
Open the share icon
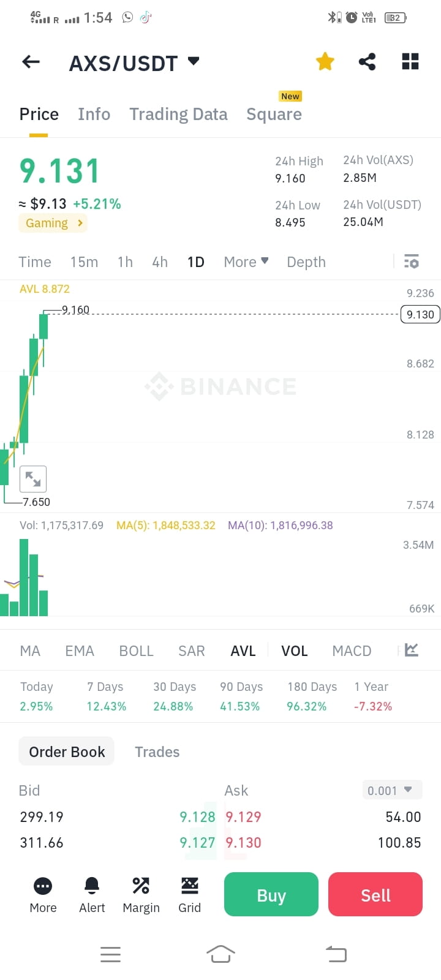point(367,61)
